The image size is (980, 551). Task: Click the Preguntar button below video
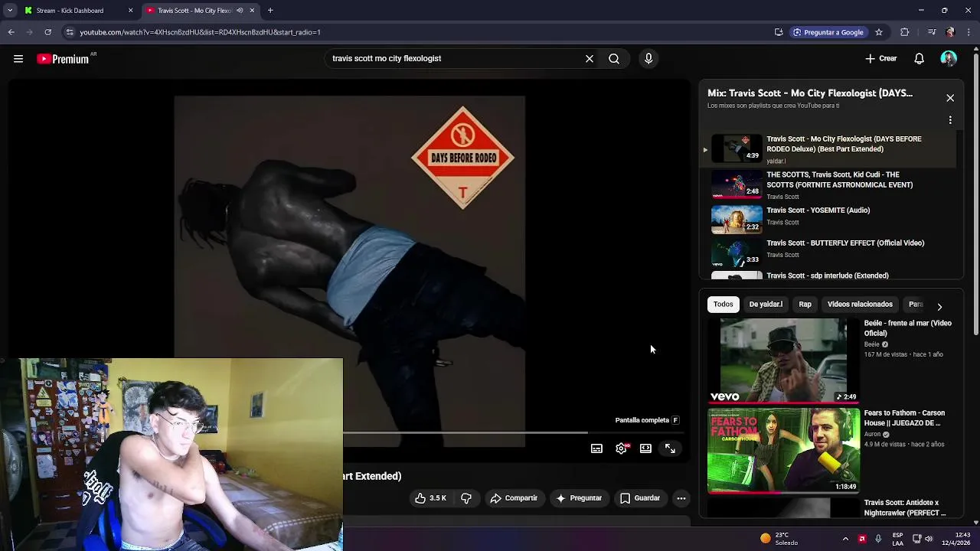click(x=579, y=498)
